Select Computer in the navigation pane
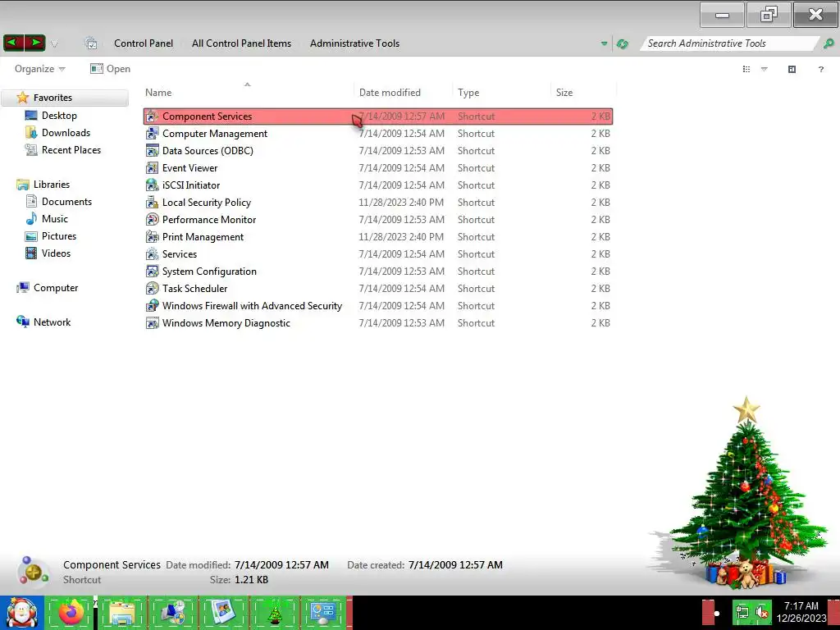Screen dimensions: 840x630 click(x=56, y=288)
